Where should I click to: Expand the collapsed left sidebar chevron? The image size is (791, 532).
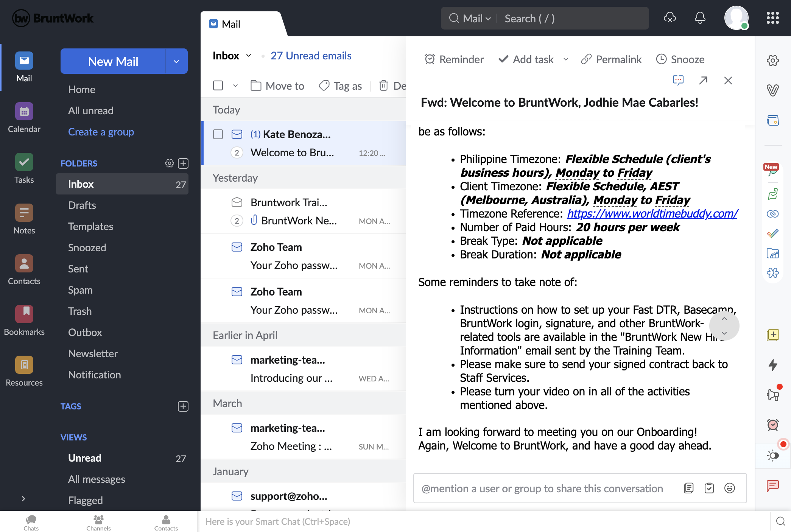[x=23, y=498]
